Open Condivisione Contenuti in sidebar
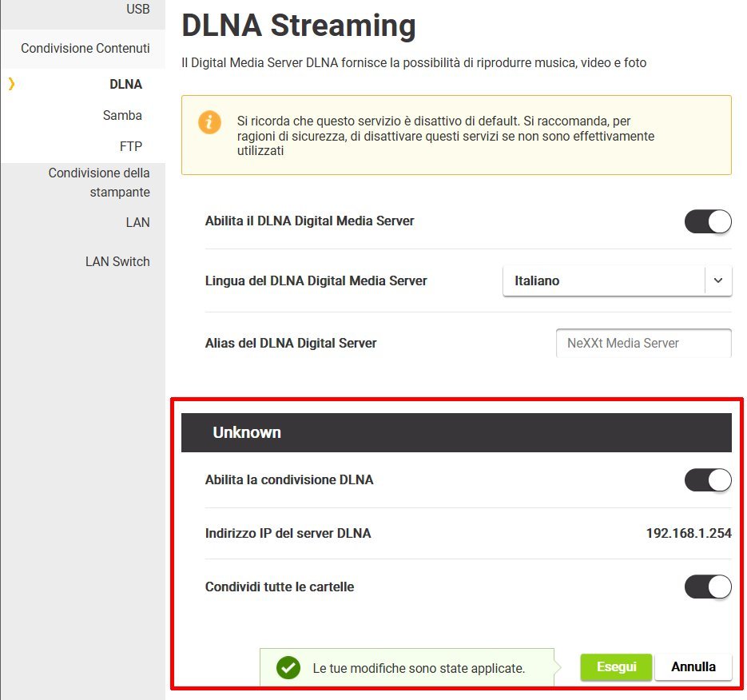The height and width of the screenshot is (700, 747). point(85,48)
